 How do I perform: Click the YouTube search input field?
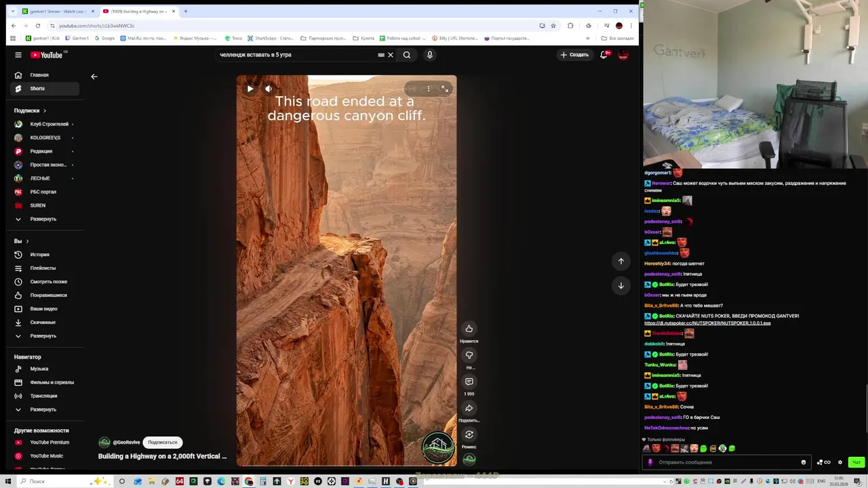point(295,55)
